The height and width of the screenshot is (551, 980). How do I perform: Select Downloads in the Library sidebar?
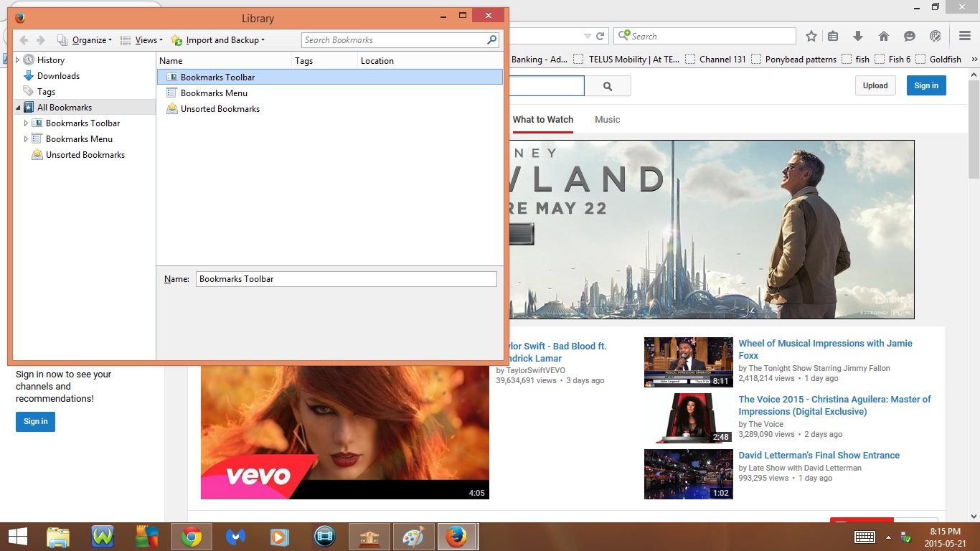coord(58,76)
